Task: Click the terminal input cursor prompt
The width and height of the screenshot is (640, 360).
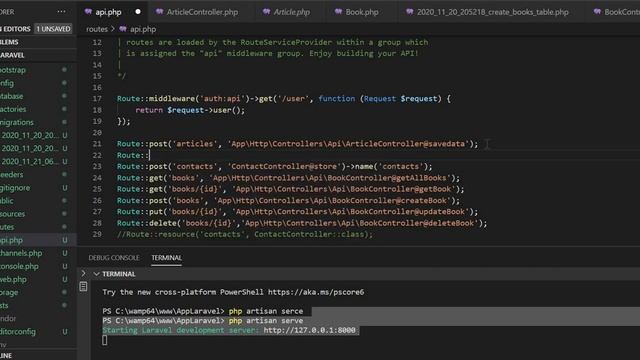Action: pyautogui.click(x=105, y=340)
